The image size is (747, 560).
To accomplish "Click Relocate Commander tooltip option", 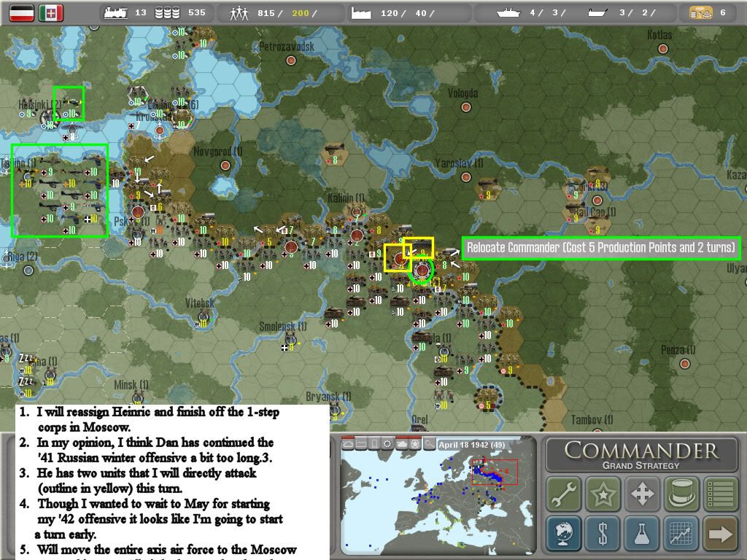I will [x=600, y=248].
